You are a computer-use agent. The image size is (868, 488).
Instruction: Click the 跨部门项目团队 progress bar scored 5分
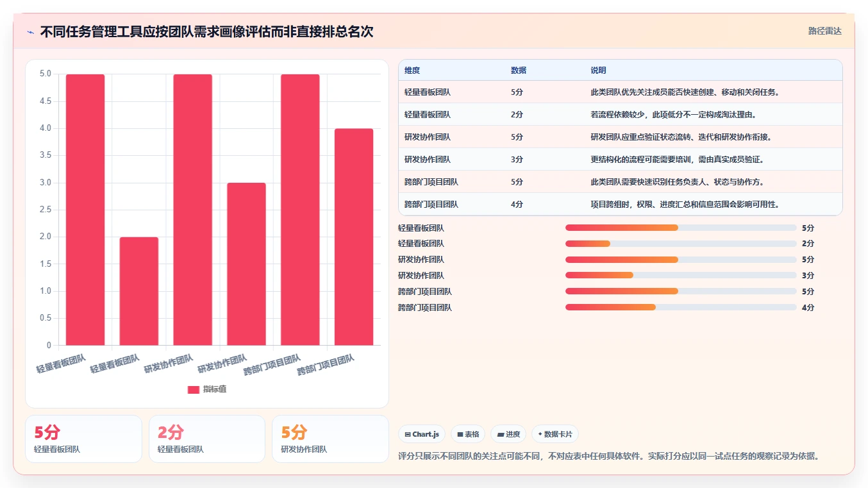[x=681, y=292]
